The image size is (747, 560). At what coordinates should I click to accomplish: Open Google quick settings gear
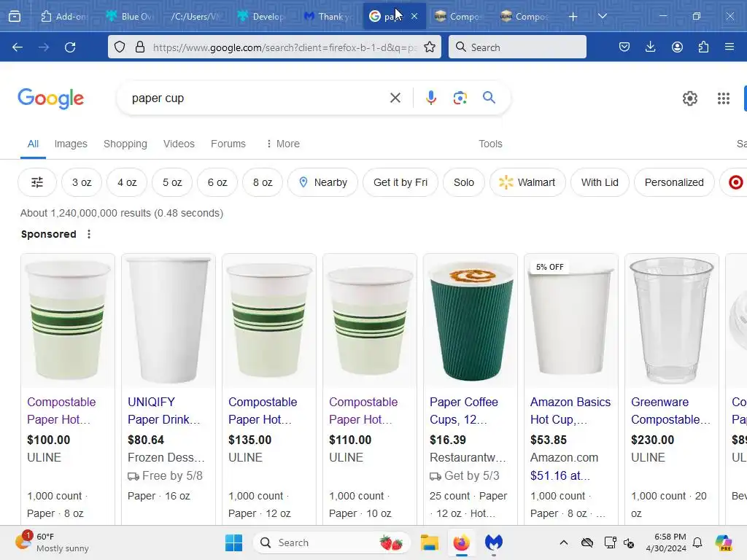tap(690, 98)
